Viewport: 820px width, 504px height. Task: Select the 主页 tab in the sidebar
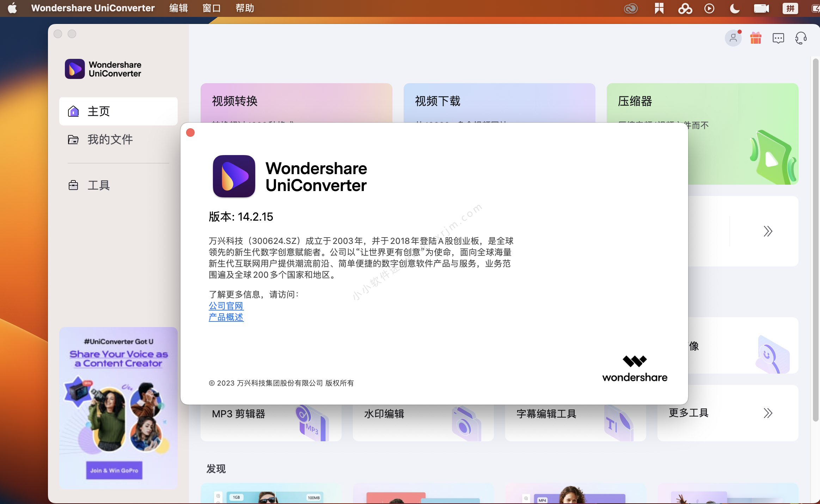coord(118,111)
